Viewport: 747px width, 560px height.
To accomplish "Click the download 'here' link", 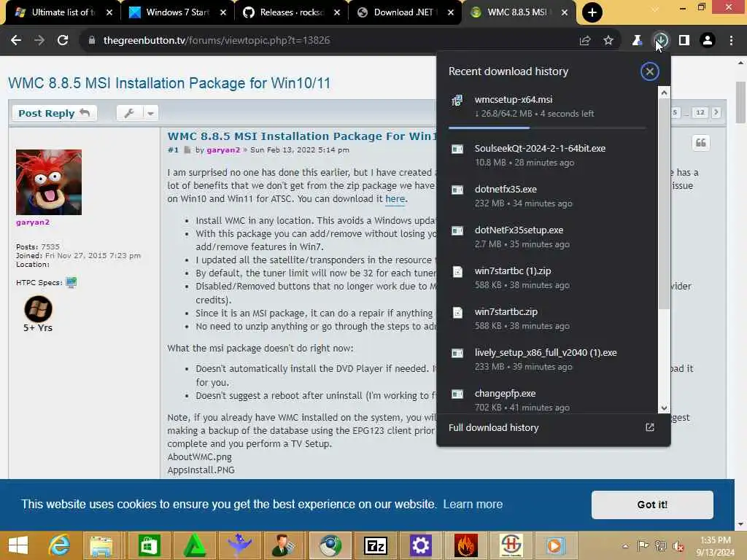I will (395, 199).
